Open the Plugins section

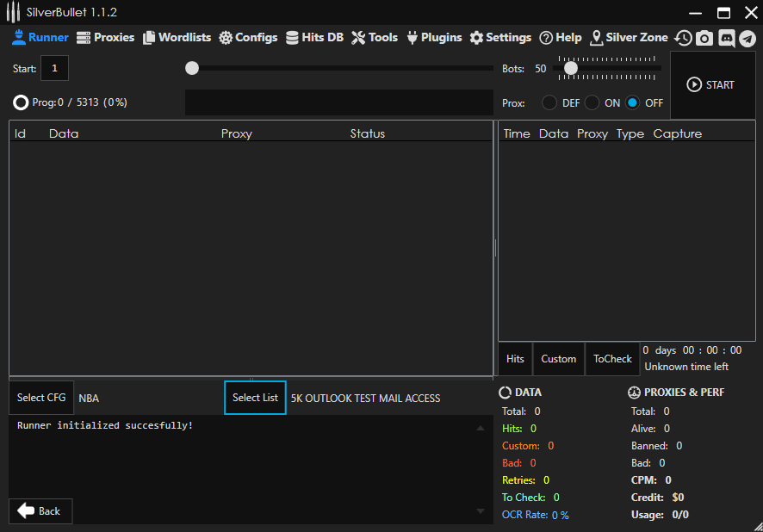click(434, 38)
